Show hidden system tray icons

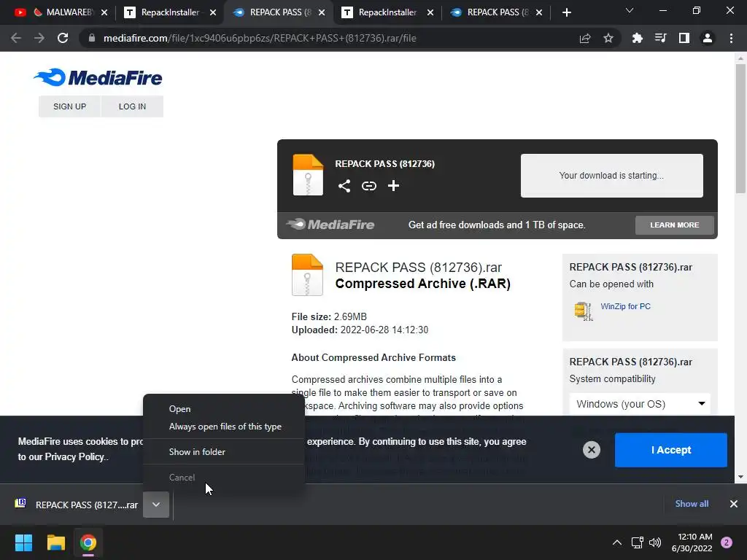pos(617,542)
